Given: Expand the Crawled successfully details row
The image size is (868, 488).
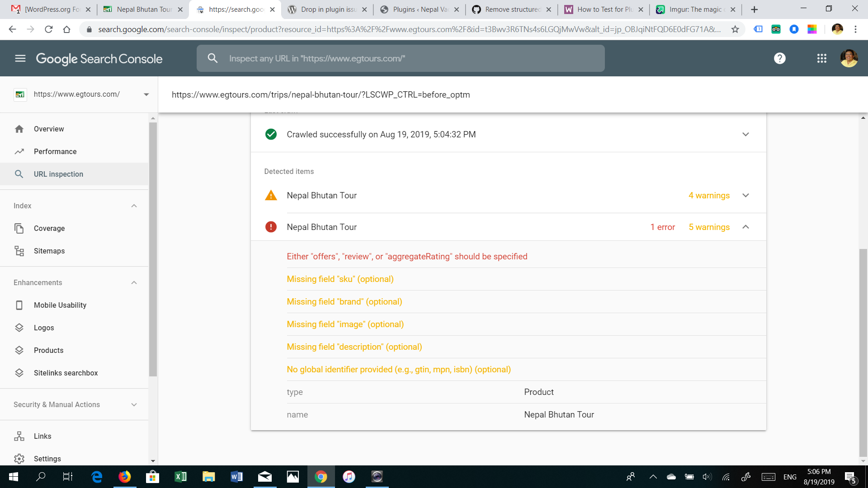Looking at the screenshot, I should click(x=745, y=134).
